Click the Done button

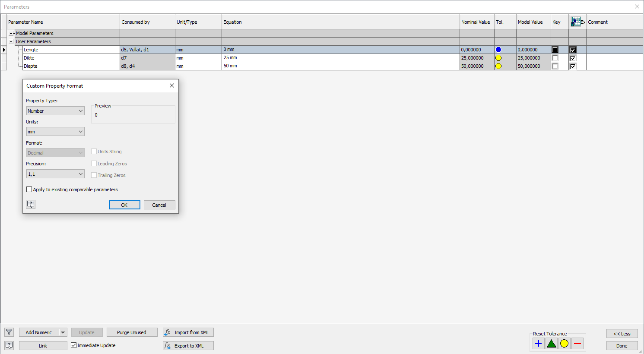coord(622,345)
